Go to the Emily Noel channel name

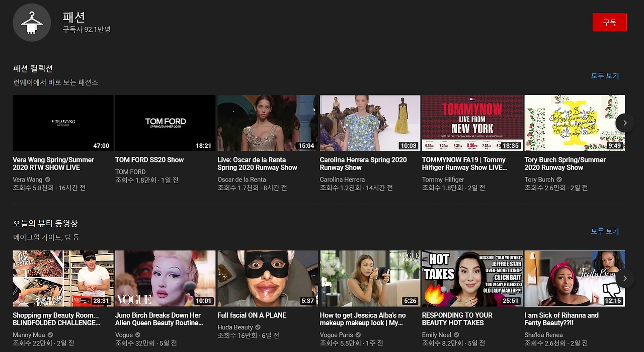point(437,335)
